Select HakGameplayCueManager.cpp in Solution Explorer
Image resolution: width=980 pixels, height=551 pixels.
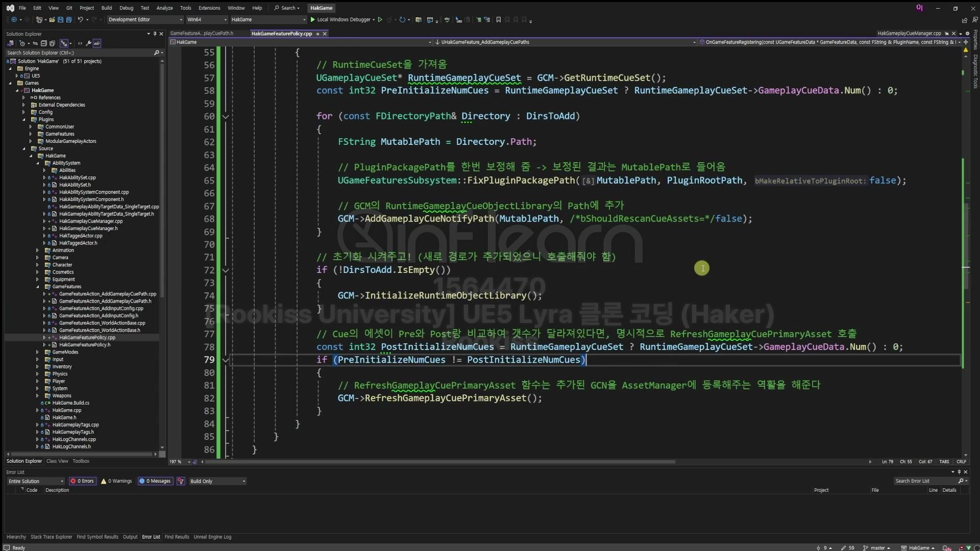point(91,221)
